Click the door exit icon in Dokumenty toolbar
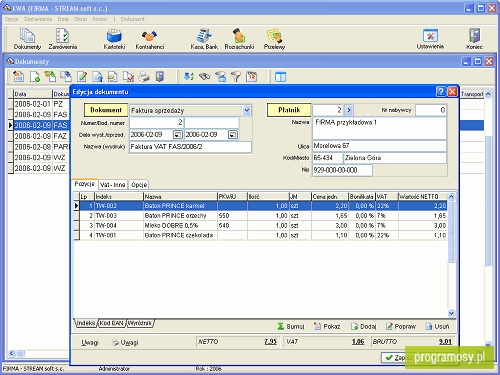The image size is (500, 375). (160, 77)
